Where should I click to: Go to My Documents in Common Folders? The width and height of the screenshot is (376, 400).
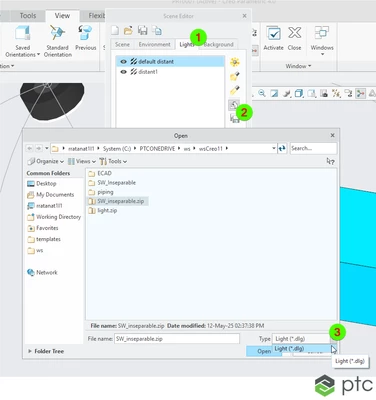click(x=50, y=195)
